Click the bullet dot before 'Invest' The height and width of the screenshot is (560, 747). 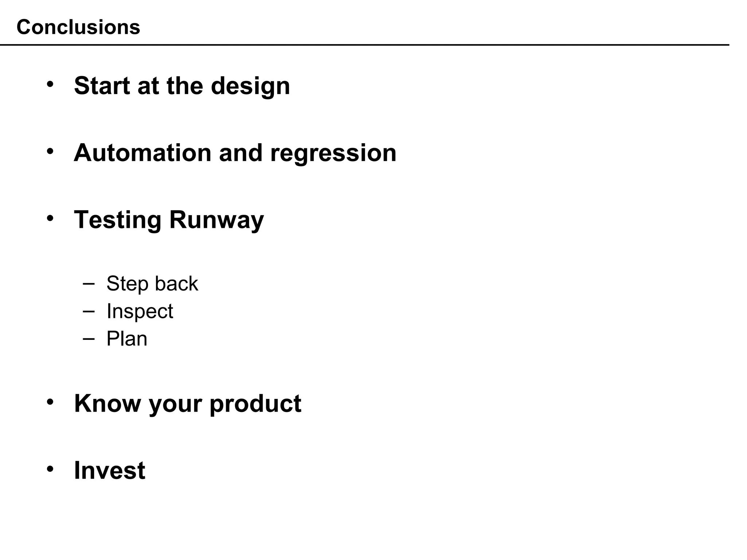[x=50, y=468]
